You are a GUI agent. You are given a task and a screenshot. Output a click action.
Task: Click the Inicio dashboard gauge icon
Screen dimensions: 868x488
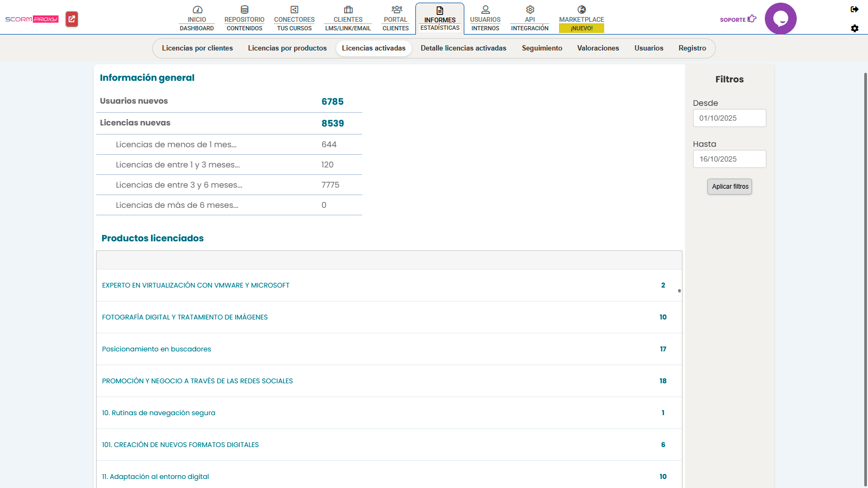pos(197,10)
